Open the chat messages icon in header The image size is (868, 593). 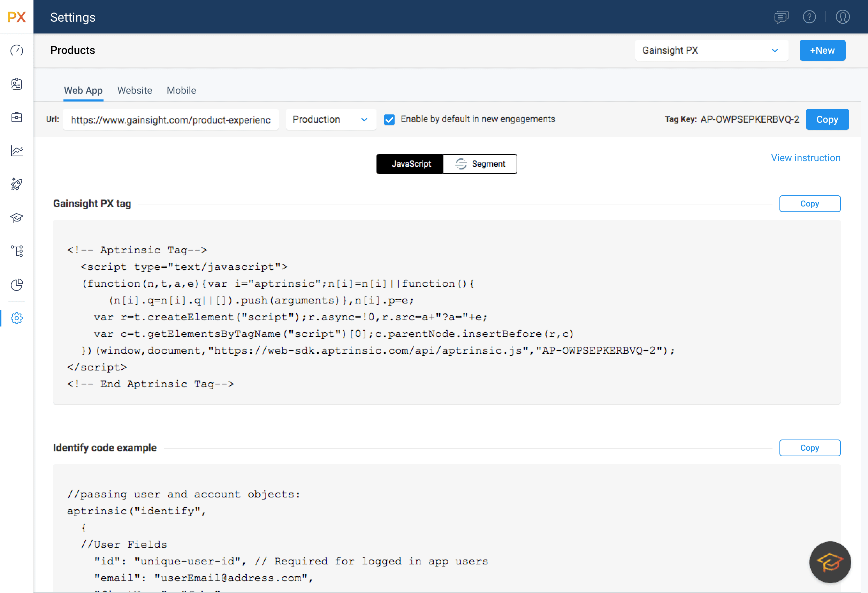pyautogui.click(x=781, y=17)
